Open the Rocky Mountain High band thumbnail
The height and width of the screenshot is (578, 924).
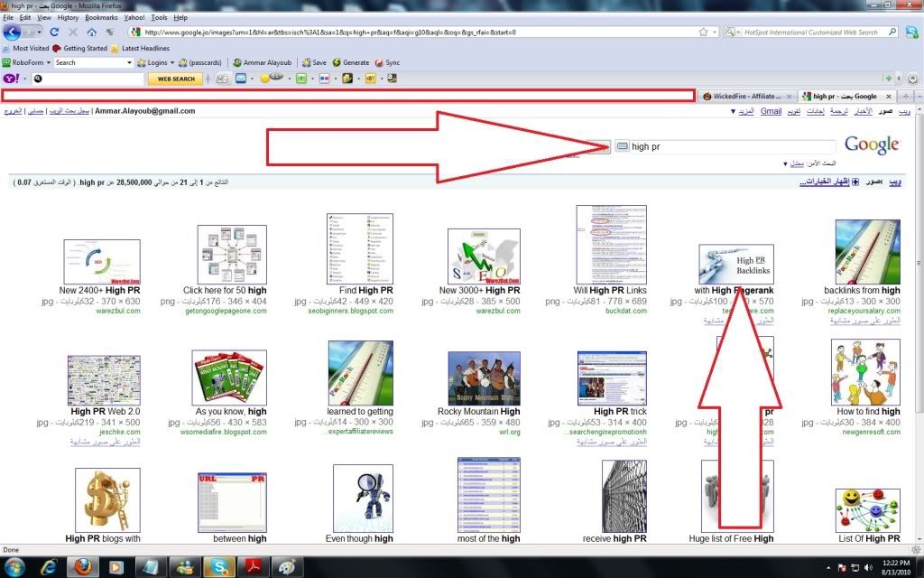click(x=484, y=378)
